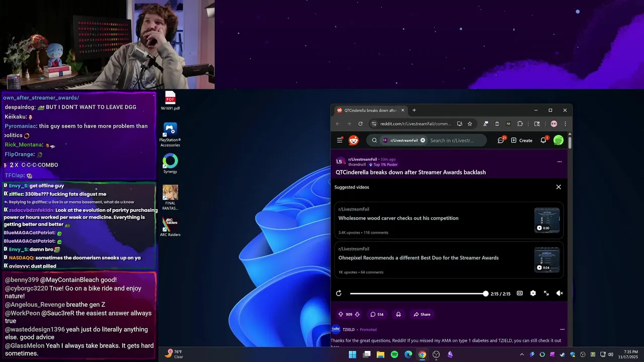Go to Reddit home via the Snoo logo
The width and height of the screenshot is (644, 362).
pos(354,140)
